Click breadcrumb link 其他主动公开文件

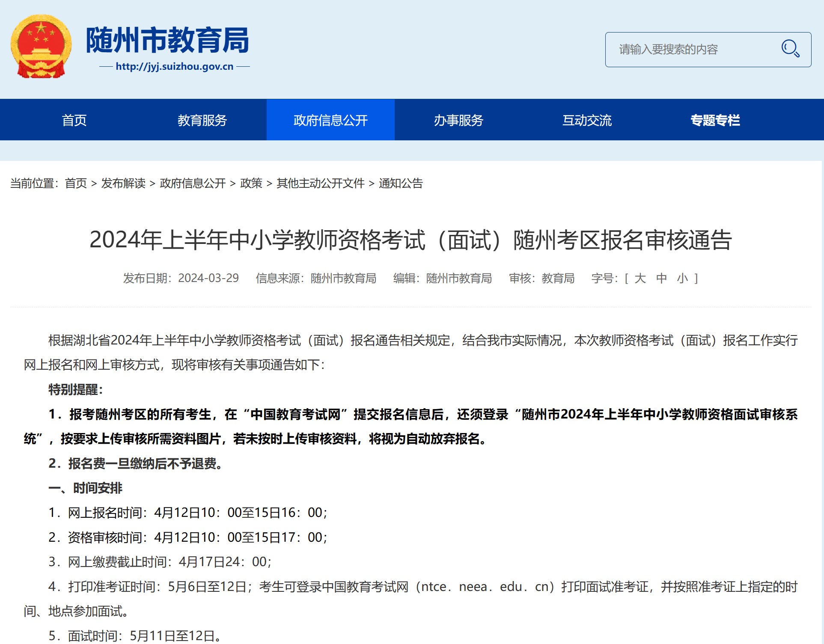(321, 184)
